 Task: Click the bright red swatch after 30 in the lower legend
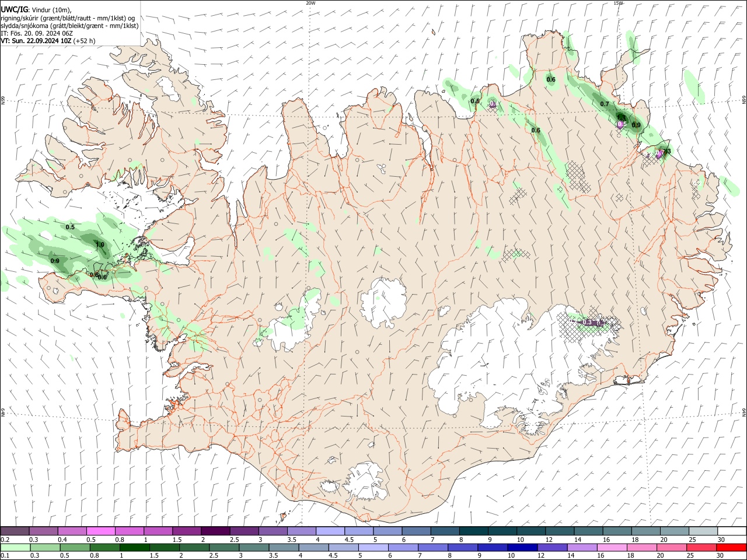click(731, 548)
